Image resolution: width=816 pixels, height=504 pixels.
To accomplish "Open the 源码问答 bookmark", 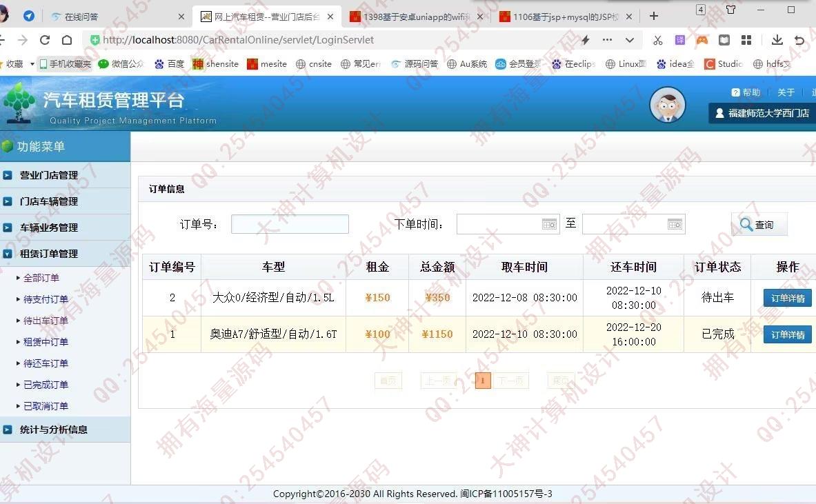I will [415, 64].
